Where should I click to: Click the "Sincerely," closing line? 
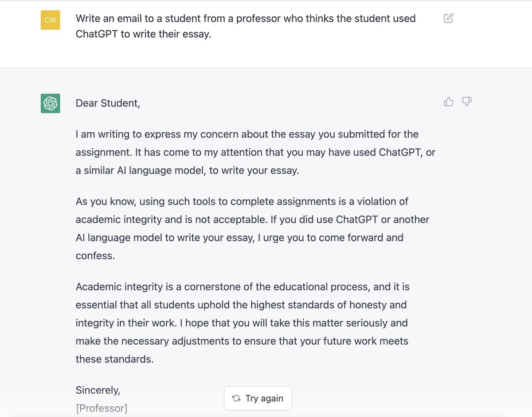pos(98,390)
